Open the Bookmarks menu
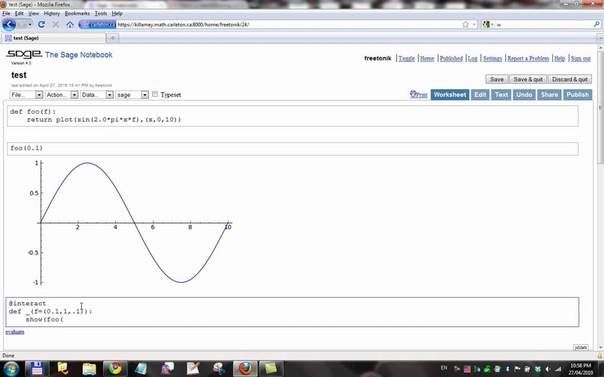Screen dimensions: 604x377 coord(77,13)
